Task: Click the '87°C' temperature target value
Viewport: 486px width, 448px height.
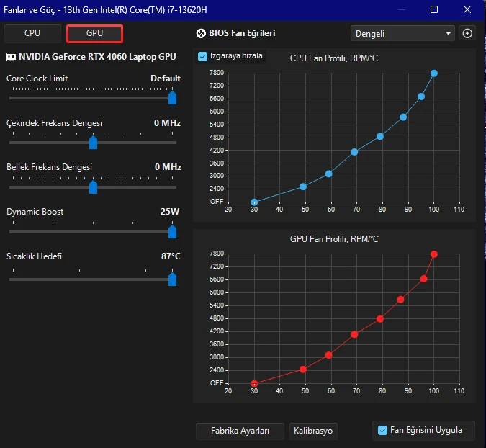Action: [x=171, y=256]
